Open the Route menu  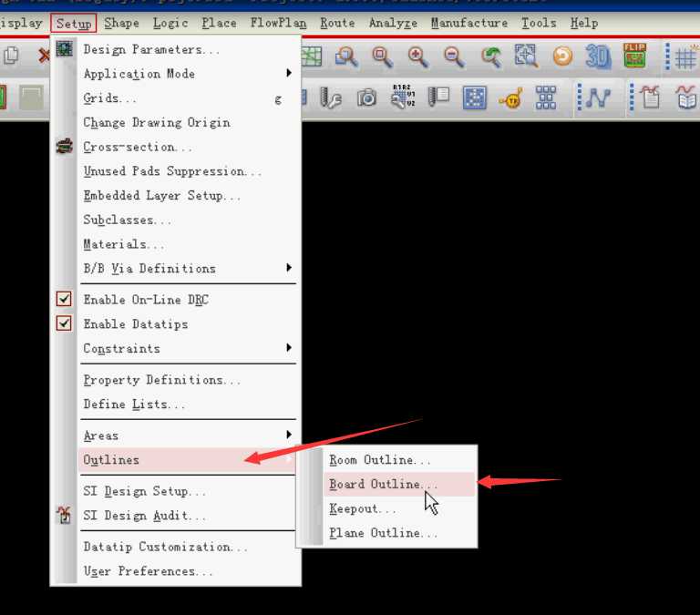(x=337, y=23)
